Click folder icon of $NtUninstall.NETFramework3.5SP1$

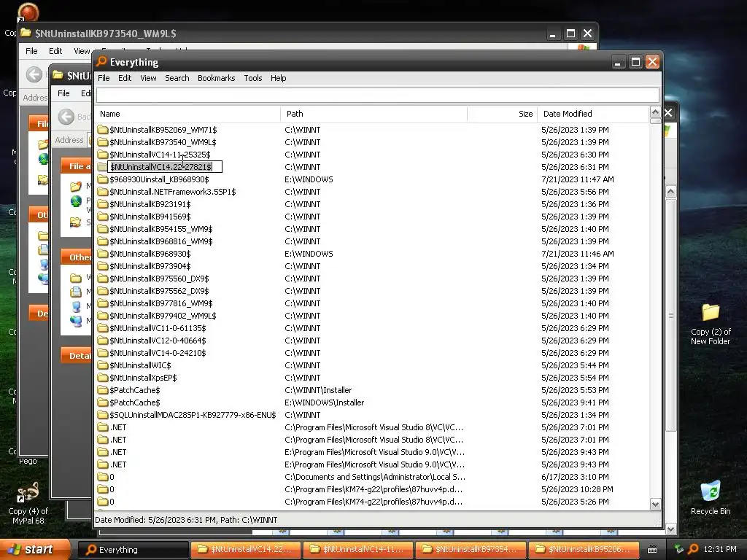coord(102,192)
